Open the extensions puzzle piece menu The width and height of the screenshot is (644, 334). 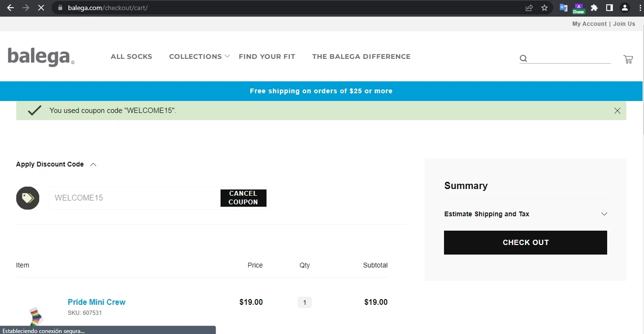coord(594,8)
